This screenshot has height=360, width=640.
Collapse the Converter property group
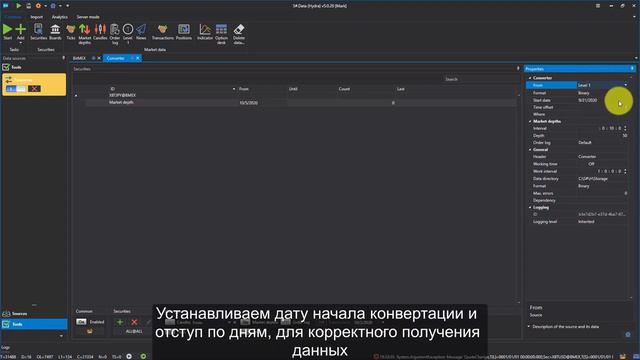530,78
